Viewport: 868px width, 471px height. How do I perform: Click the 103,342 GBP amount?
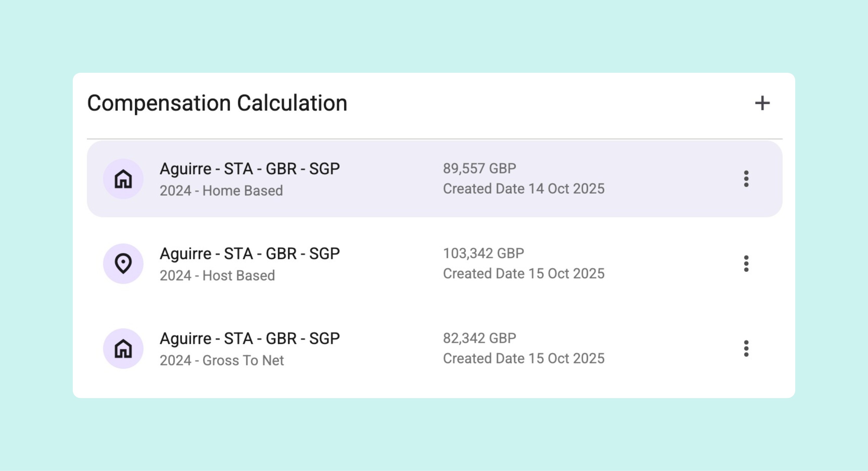[x=483, y=253]
